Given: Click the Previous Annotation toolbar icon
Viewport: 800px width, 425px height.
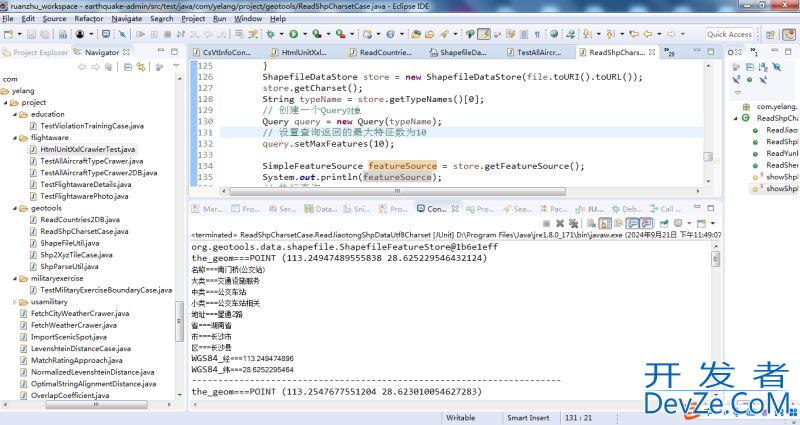Looking at the screenshot, I should pos(609,34).
